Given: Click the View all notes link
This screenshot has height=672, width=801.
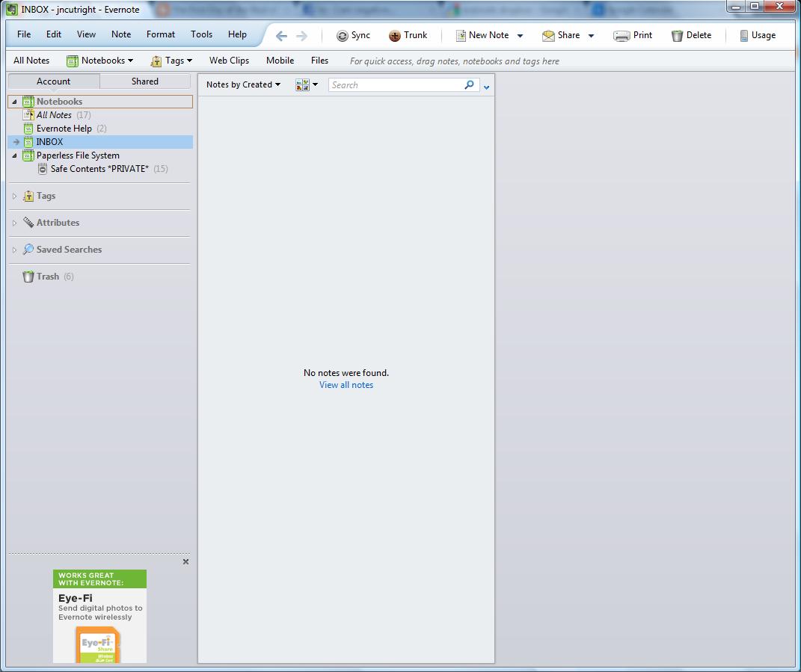Looking at the screenshot, I should (x=346, y=385).
